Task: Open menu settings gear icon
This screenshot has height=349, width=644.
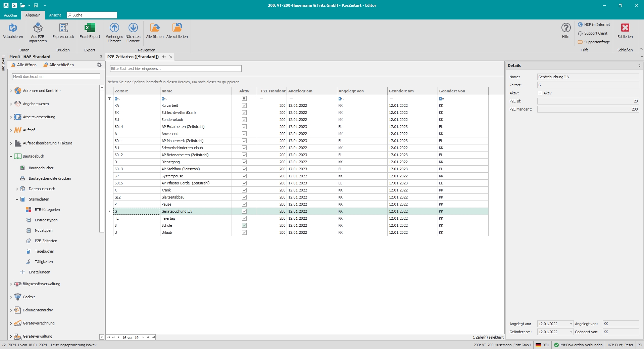Action: click(x=99, y=65)
